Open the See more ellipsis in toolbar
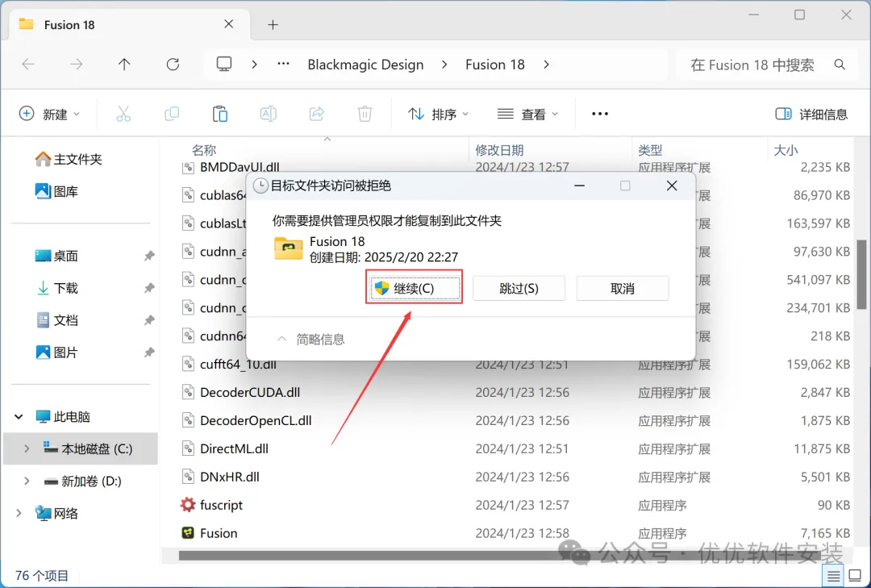Image resolution: width=871 pixels, height=588 pixels. point(600,114)
